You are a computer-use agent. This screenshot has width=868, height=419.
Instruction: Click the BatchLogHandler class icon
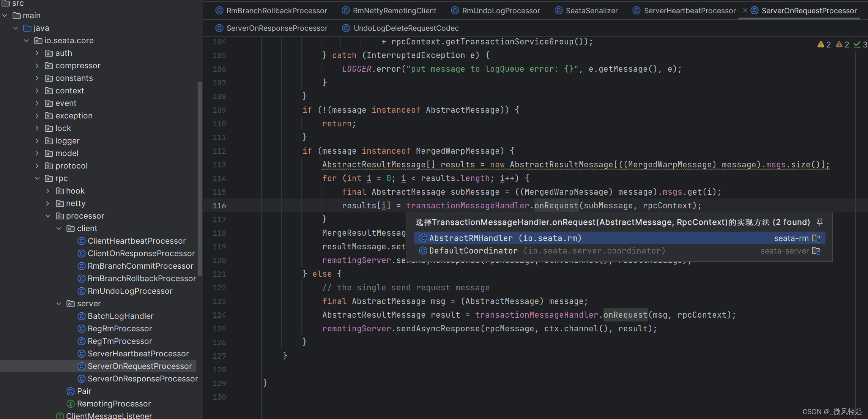[x=81, y=316]
